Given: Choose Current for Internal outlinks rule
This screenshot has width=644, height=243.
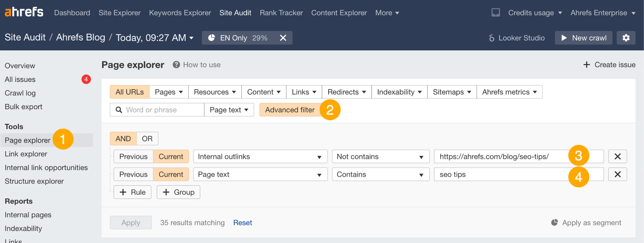Looking at the screenshot, I should coord(171,156).
